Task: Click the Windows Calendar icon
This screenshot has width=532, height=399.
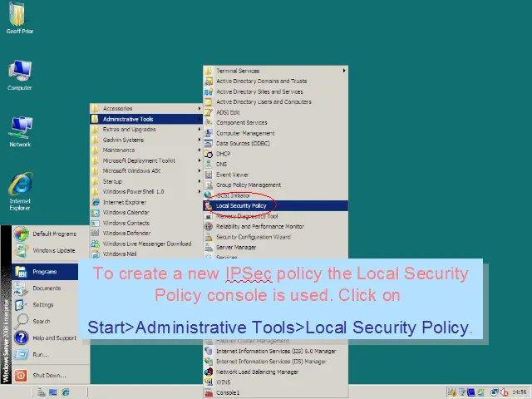Action: click(x=96, y=213)
